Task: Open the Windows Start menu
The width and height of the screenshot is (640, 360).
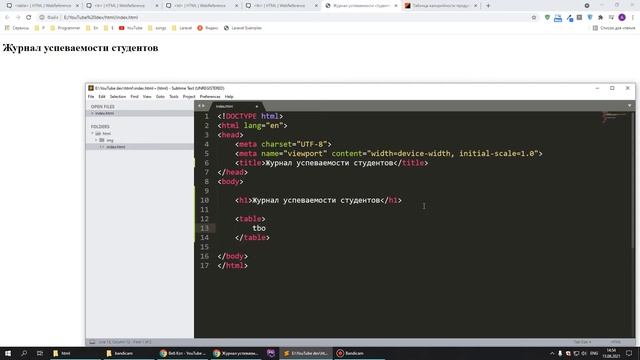Action: point(8,353)
